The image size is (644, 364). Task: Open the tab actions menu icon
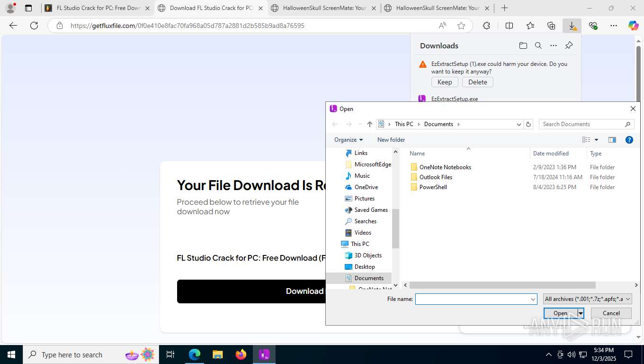pyautogui.click(x=28, y=8)
